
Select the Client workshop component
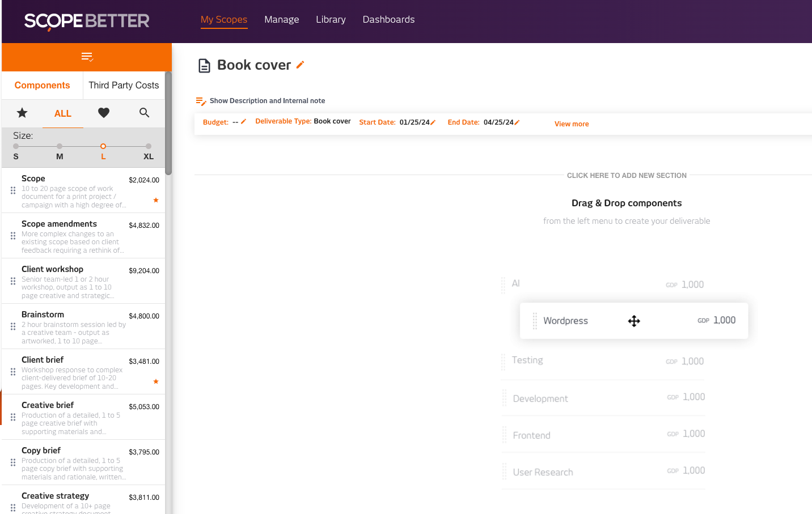coord(83,281)
